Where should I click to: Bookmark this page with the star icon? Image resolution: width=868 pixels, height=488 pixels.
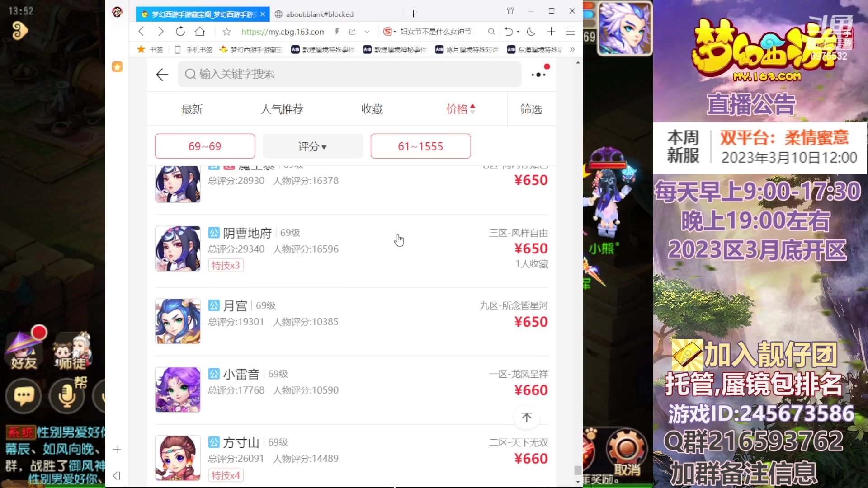227,32
